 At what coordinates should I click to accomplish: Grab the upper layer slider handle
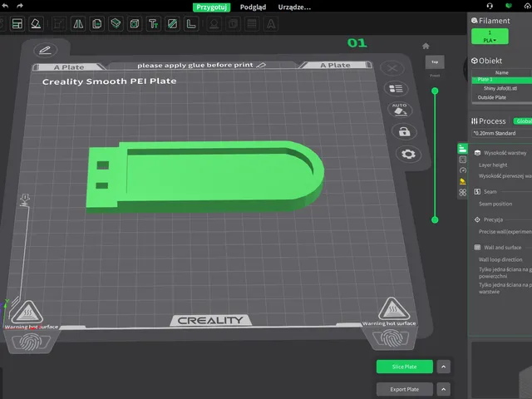pyautogui.click(x=435, y=91)
